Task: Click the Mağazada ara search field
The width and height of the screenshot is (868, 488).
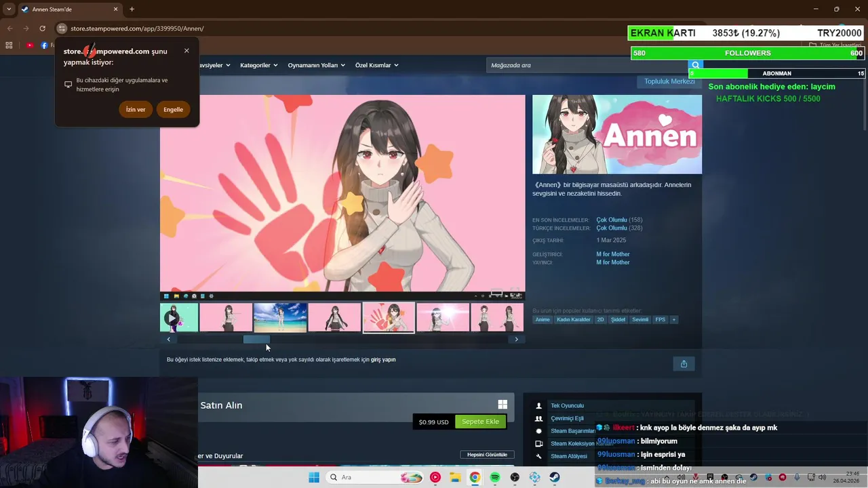Action: click(587, 65)
